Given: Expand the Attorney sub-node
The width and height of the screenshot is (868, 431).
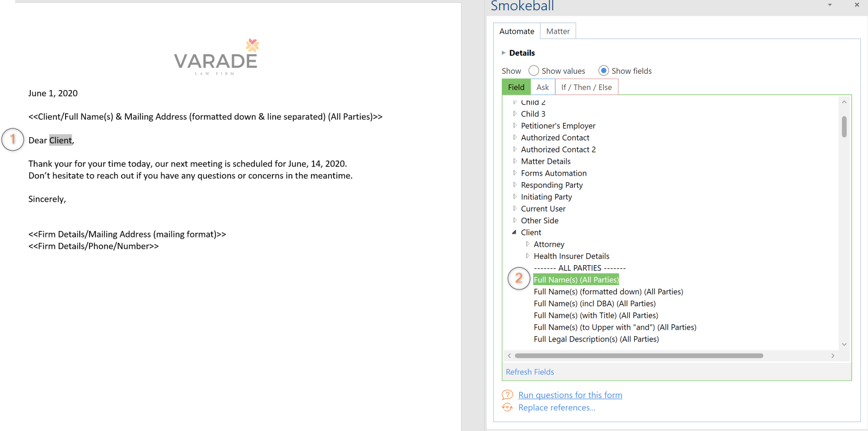Looking at the screenshot, I should click(x=527, y=245).
